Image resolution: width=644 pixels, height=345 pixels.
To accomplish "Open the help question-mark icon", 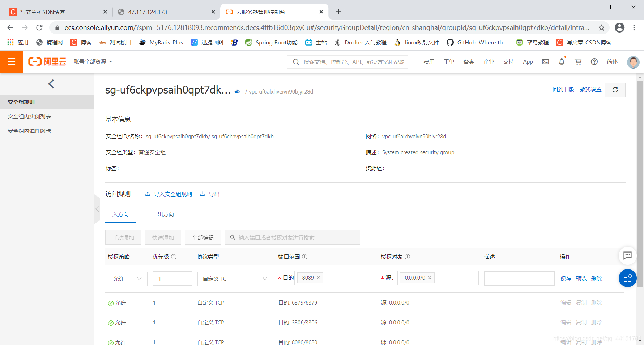I will point(594,61).
